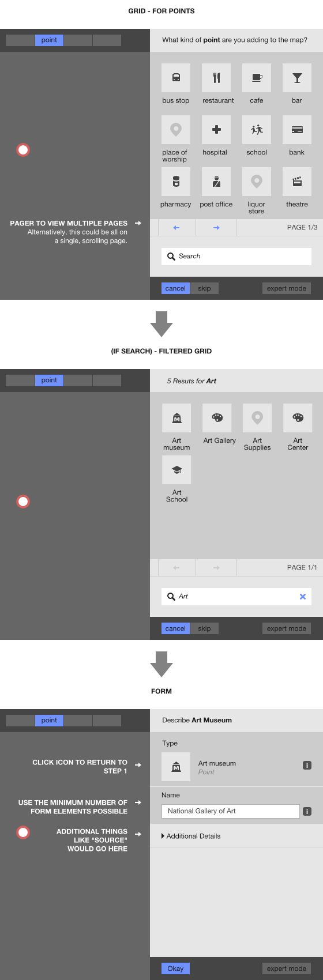This screenshot has height=980, width=323.
Task: Click Art museum type icon in form
Action: coord(176,767)
